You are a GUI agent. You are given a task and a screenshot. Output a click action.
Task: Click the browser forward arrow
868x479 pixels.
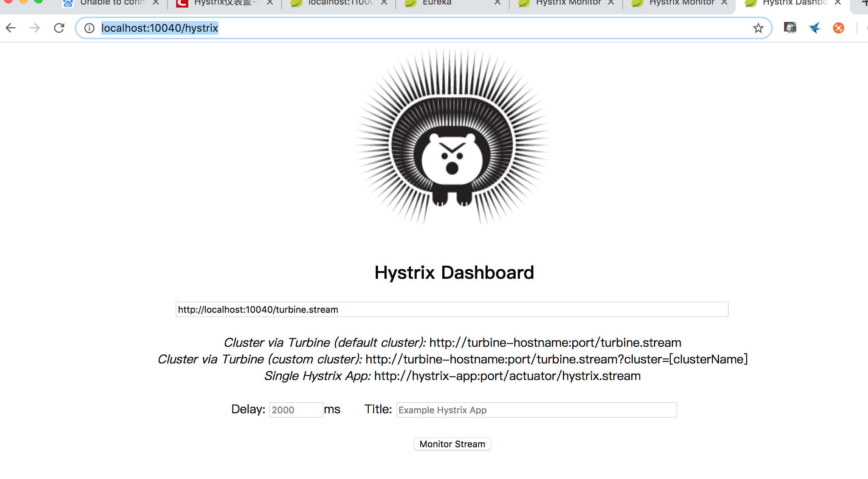pos(35,28)
